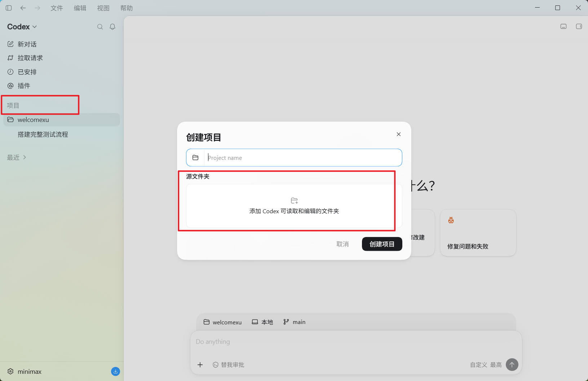The height and width of the screenshot is (381, 588).
Task: Go forward with the right arrow
Action: click(x=37, y=8)
